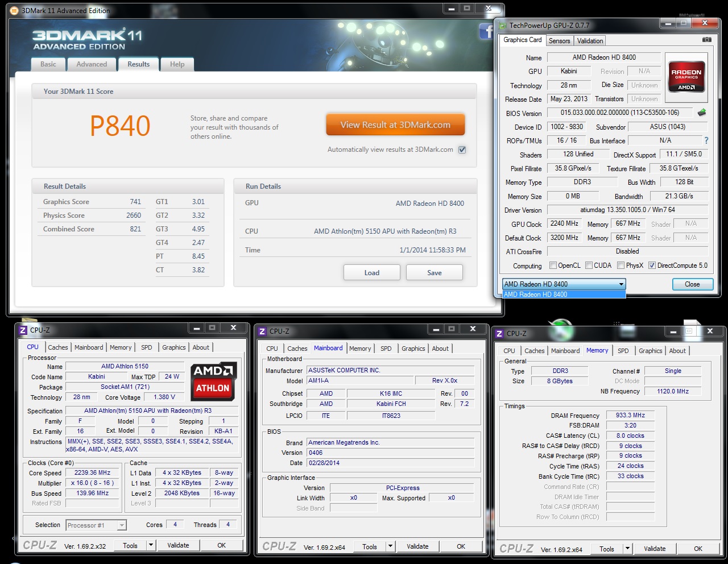Click the Memory Type DDR3 field in GPU-Z
This screenshot has width=728, height=564.
[x=582, y=182]
